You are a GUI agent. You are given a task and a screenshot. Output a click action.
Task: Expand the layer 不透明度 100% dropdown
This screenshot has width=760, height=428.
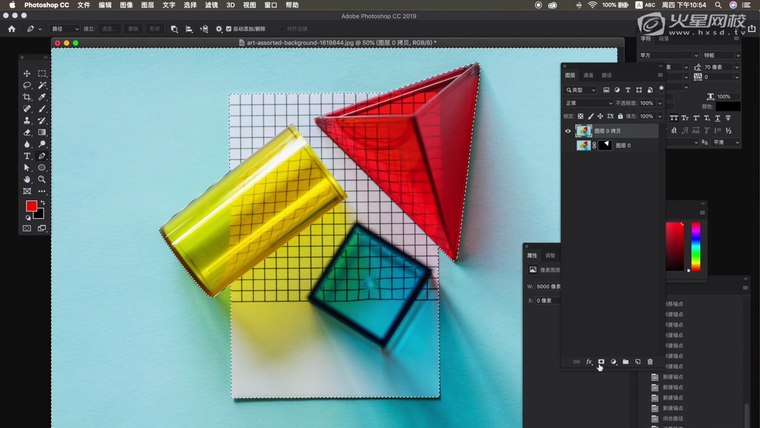tap(657, 103)
